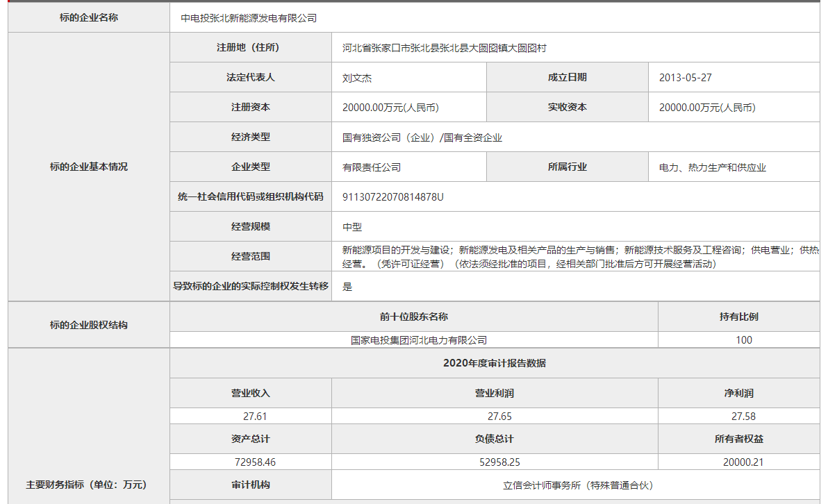
Task: Select the date '2013-05-27'
Action: pos(686,78)
